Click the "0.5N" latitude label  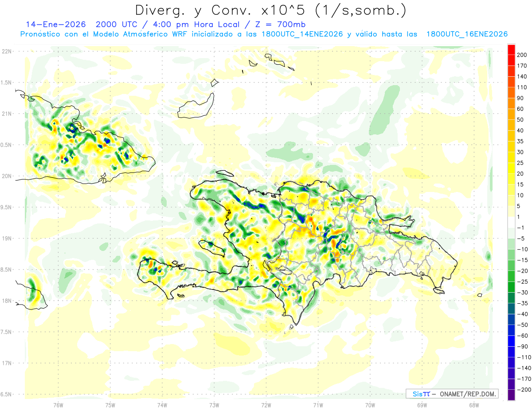[x=7, y=145]
